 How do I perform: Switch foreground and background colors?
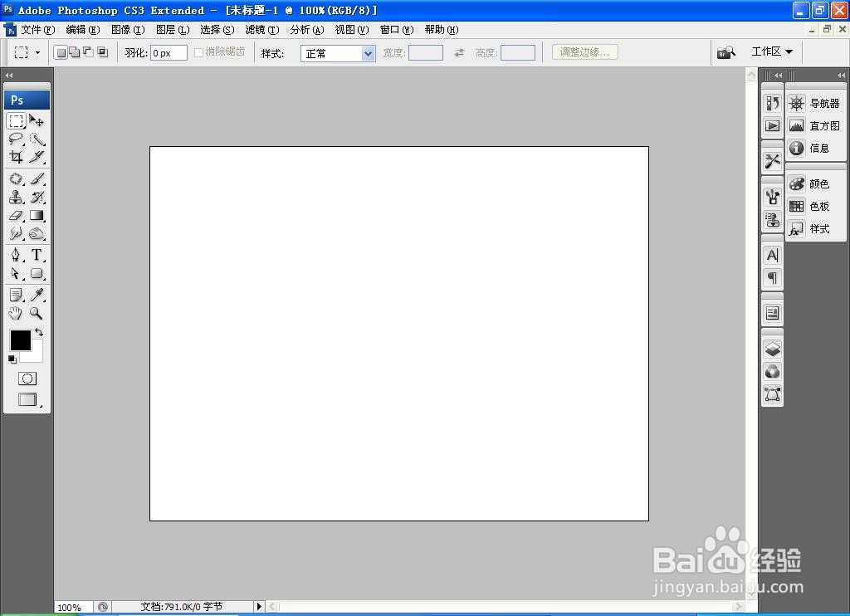(x=39, y=332)
